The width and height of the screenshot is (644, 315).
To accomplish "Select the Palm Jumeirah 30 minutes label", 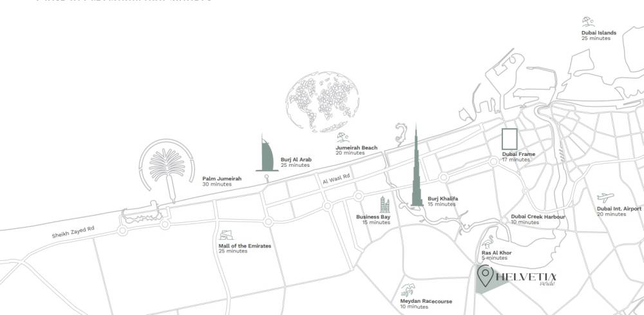I will coord(222,181).
